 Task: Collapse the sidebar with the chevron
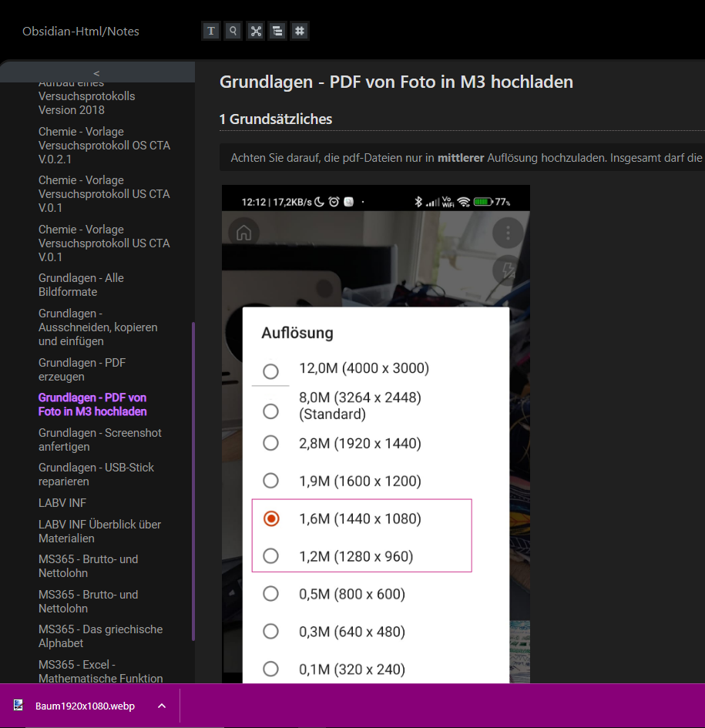pos(96,72)
